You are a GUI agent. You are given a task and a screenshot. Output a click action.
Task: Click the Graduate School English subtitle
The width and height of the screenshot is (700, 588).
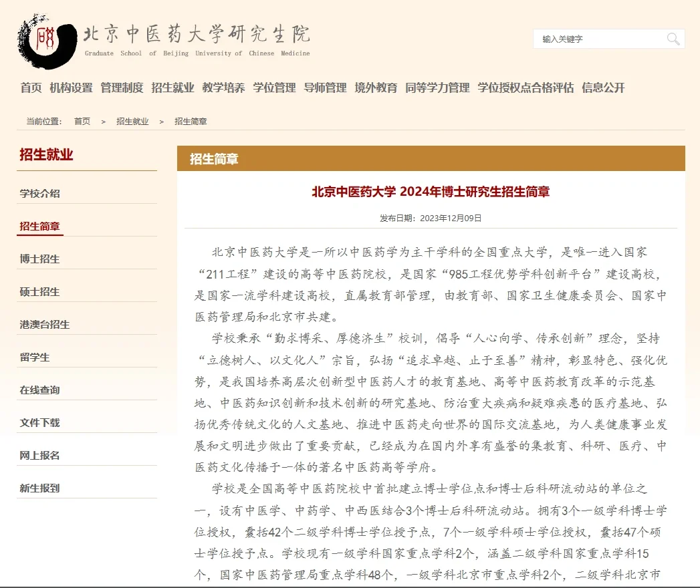click(x=197, y=53)
